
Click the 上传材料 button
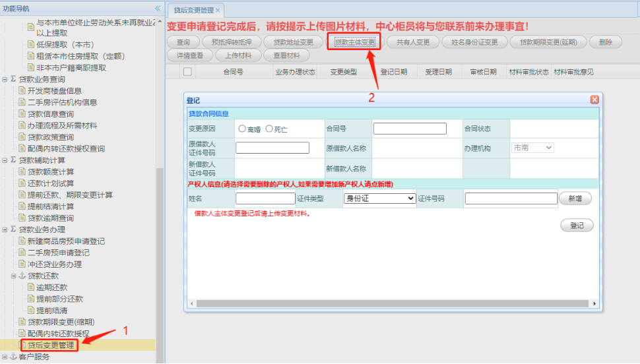tap(238, 55)
